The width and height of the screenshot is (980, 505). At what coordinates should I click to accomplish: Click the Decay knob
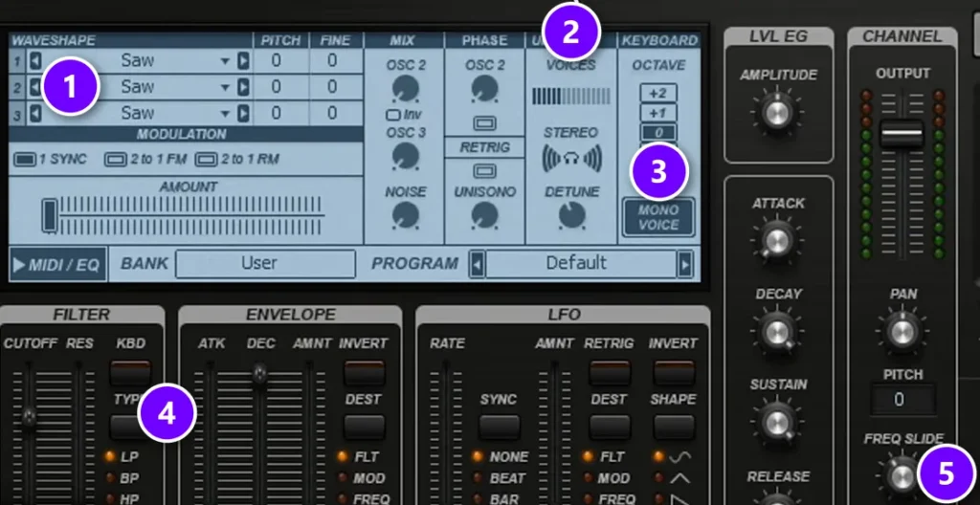click(777, 331)
